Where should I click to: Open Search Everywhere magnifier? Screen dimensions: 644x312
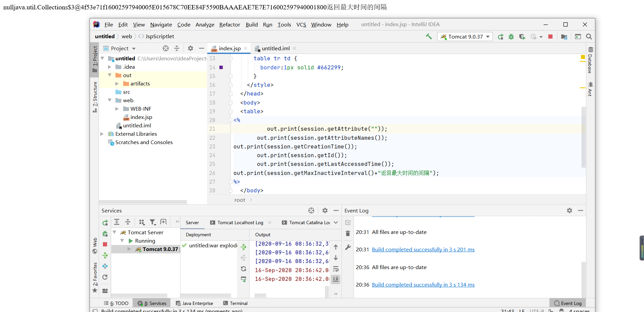coord(589,37)
